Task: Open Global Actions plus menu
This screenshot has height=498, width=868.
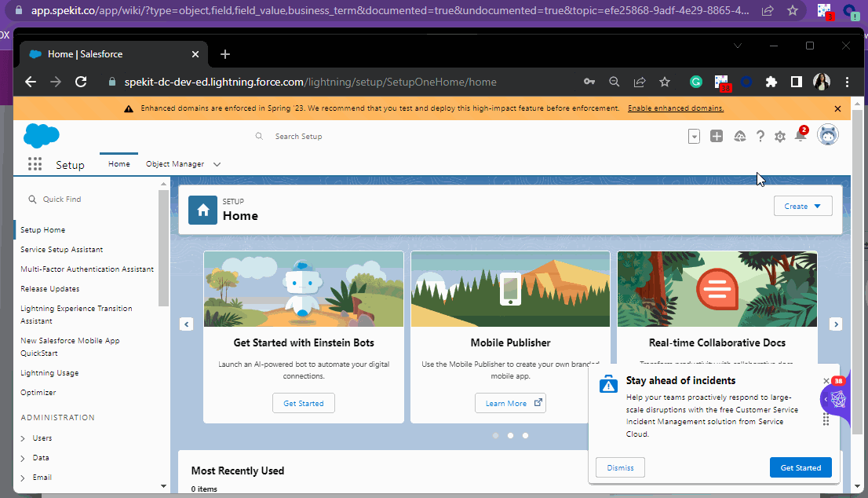Action: point(717,136)
